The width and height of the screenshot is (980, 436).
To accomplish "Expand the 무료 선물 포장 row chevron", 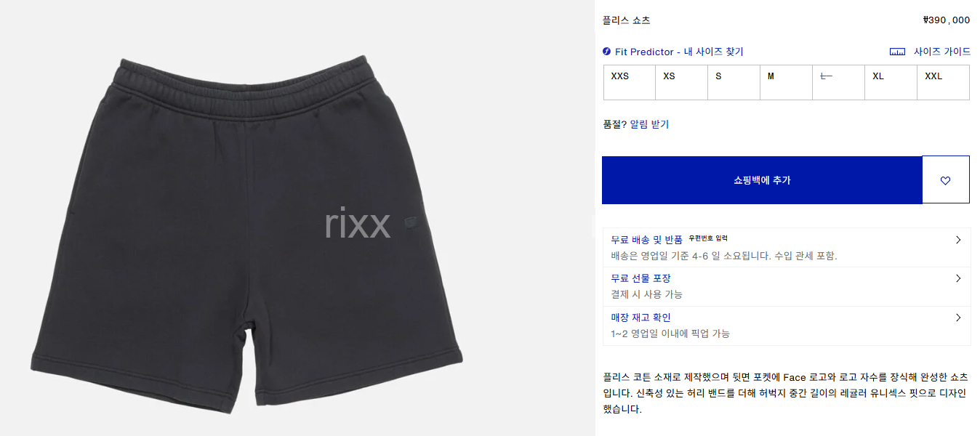I will 958,278.
